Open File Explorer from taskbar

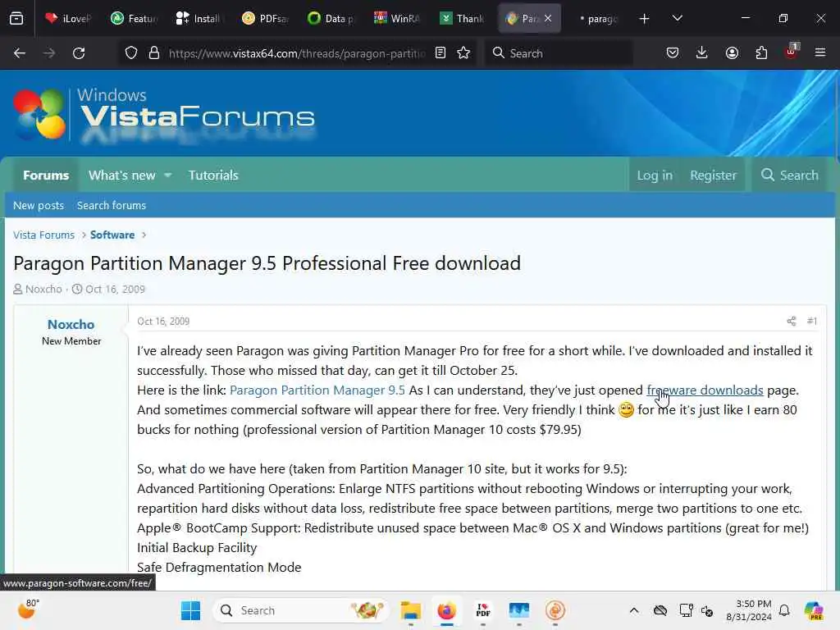[411, 610]
